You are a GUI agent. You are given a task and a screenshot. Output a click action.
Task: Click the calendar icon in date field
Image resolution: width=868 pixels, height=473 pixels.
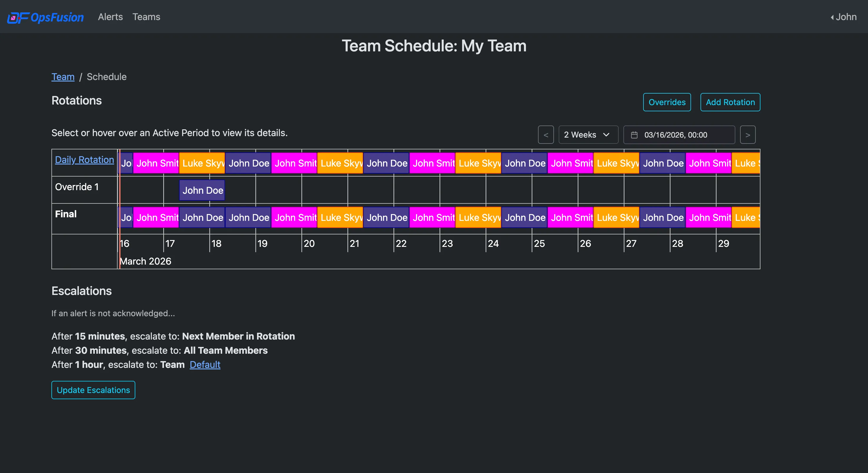pos(634,135)
